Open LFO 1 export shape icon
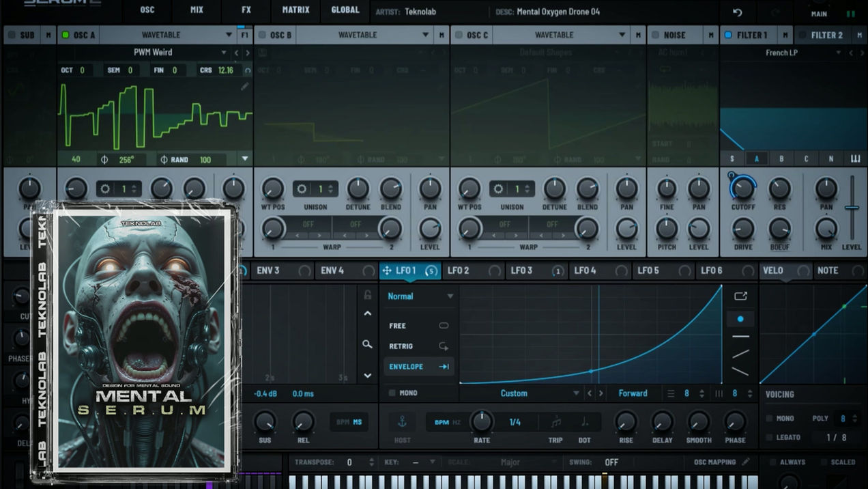The image size is (868, 489). pos(740,296)
